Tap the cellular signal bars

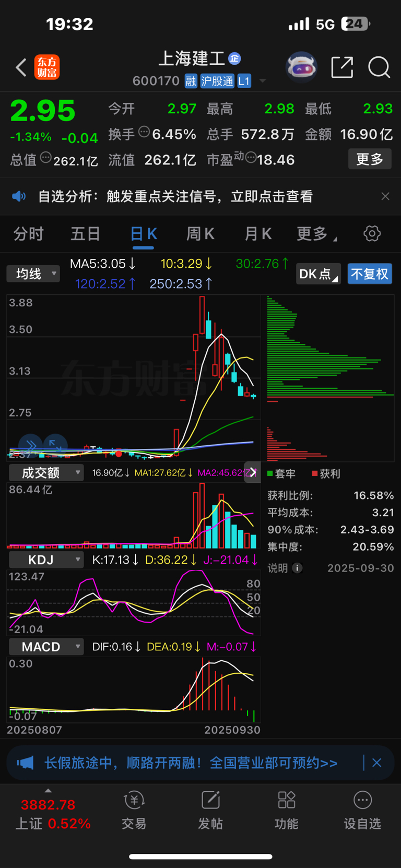coord(299,24)
